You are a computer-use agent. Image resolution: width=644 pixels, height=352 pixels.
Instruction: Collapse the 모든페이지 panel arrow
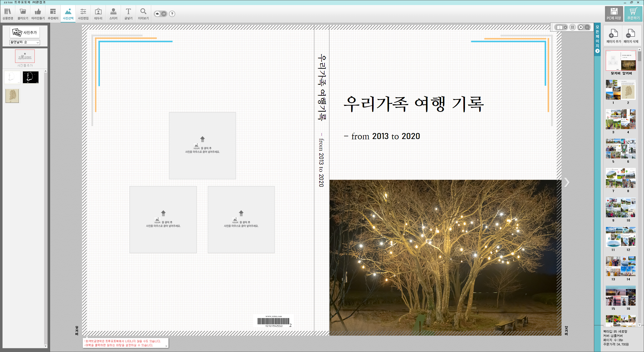(x=597, y=51)
